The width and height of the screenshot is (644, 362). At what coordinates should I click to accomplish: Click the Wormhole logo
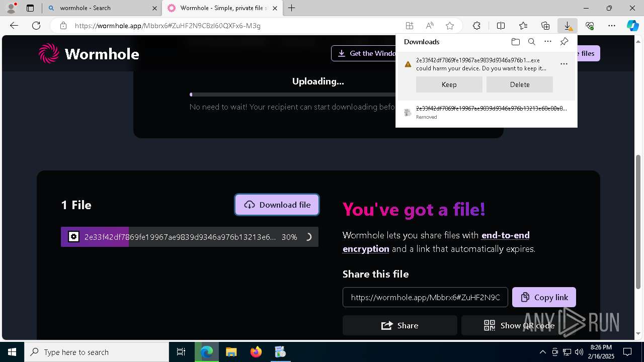(89, 53)
